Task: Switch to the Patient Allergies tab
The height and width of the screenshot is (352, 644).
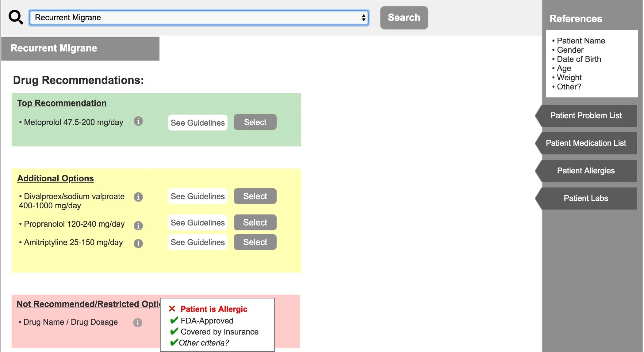Action: tap(586, 171)
